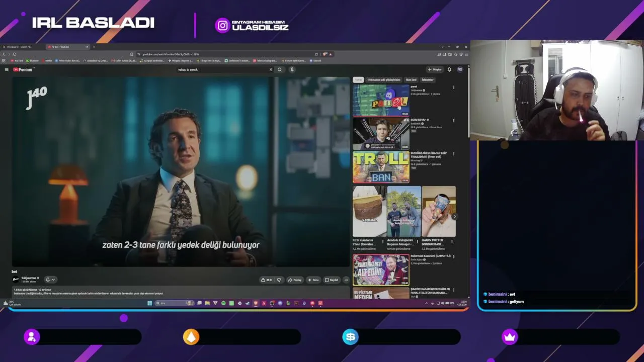
Task: Go to YouTube Premium home logo
Action: point(23,69)
